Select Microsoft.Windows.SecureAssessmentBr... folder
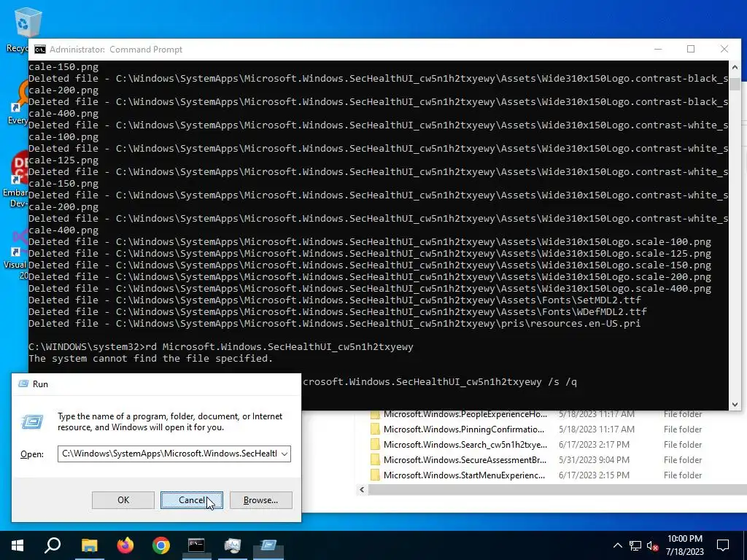The image size is (747, 560). tap(465, 459)
